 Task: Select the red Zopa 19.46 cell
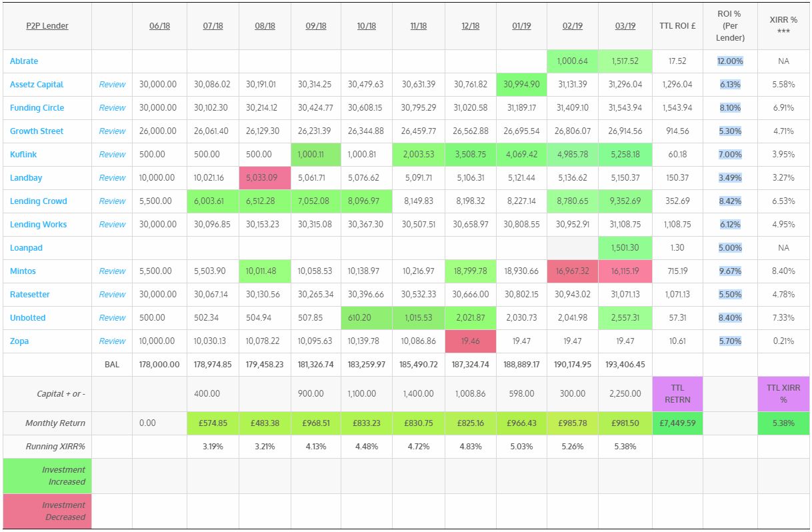(470, 341)
